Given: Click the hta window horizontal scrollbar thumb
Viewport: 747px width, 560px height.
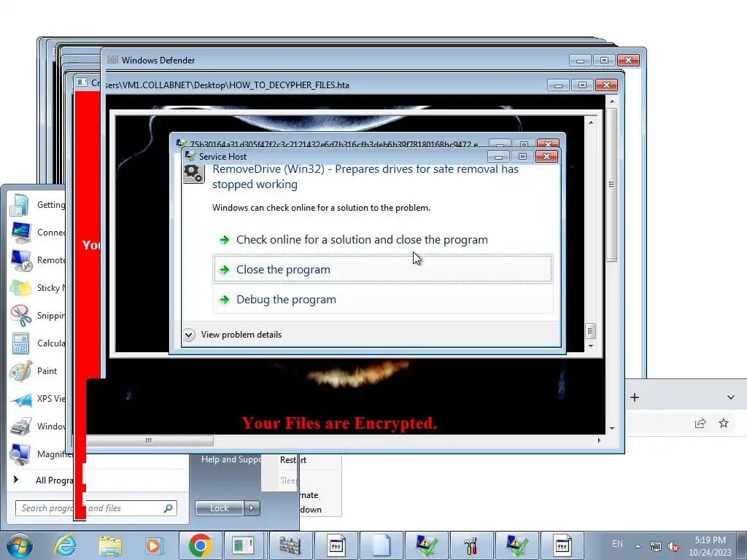Looking at the screenshot, I should (149, 440).
